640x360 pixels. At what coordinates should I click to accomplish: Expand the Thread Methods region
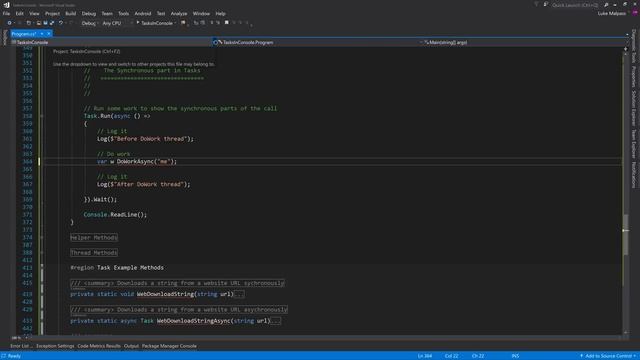click(42, 253)
